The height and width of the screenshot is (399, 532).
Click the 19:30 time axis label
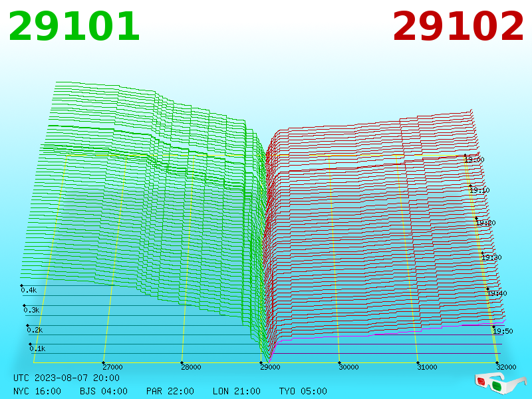(491, 257)
